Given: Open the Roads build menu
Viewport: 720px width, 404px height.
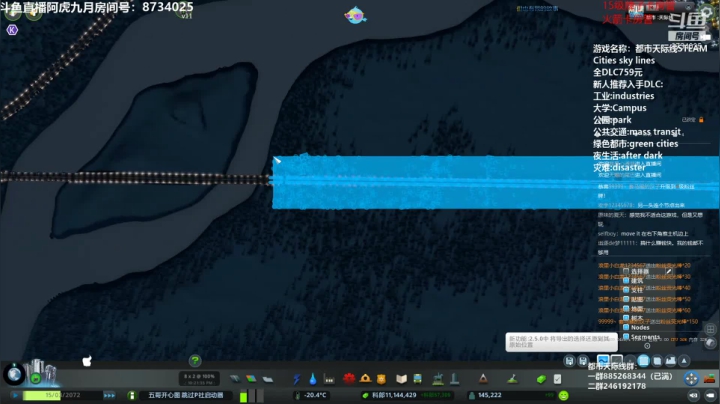Looking at the screenshot, I should 235,379.
